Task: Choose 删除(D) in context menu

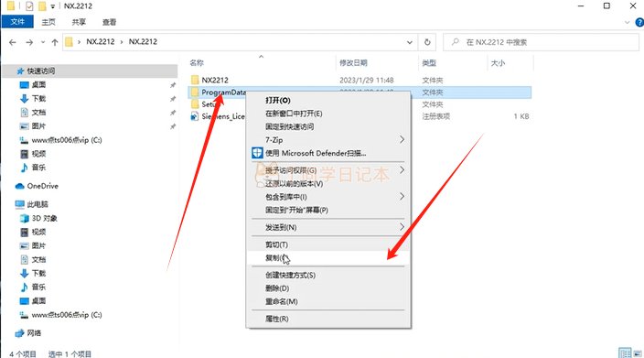Action: 328,288
